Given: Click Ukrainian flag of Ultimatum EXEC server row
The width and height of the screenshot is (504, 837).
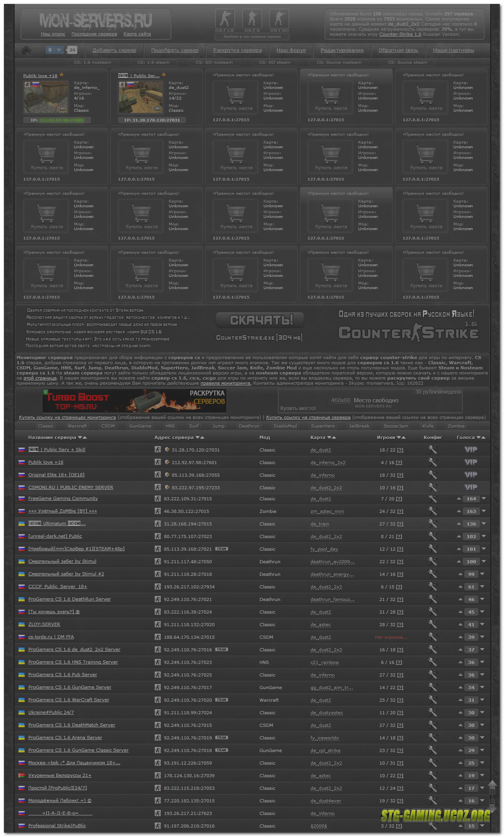Looking at the screenshot, I should click(22, 524).
